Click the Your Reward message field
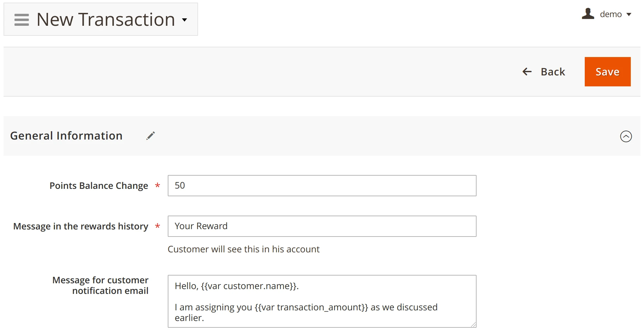 coord(322,226)
